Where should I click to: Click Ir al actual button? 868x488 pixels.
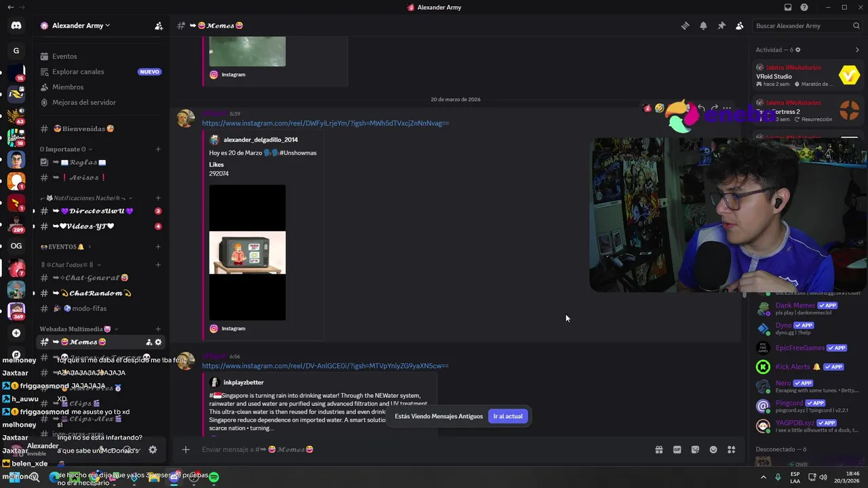pyautogui.click(x=508, y=416)
